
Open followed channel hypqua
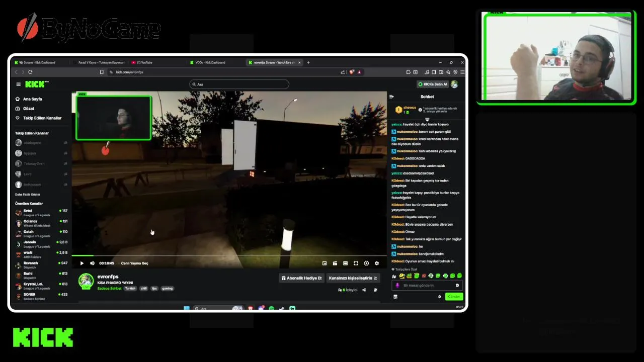pos(41,153)
